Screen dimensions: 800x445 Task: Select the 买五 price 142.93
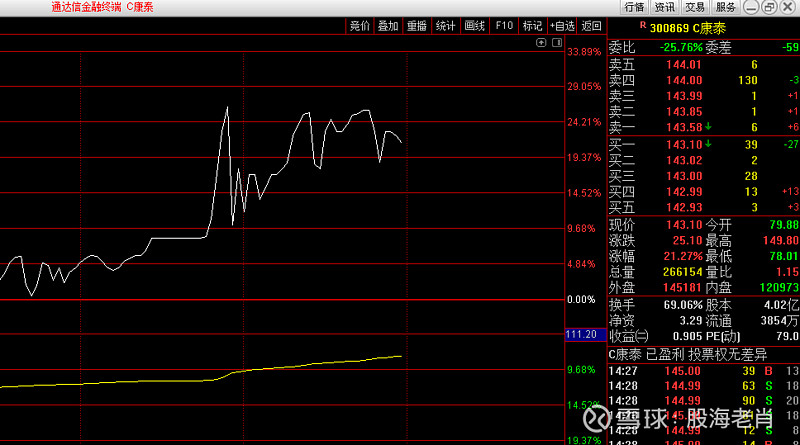click(684, 208)
